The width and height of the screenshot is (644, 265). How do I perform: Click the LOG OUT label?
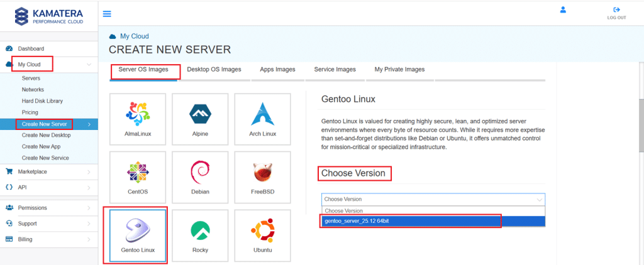(616, 18)
